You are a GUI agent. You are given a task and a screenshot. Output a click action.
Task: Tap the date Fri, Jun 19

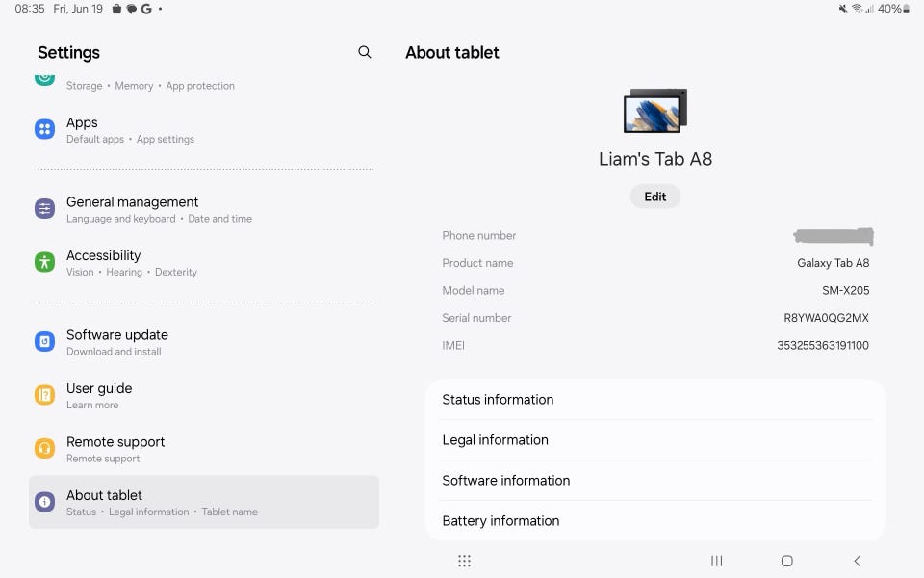click(x=78, y=9)
